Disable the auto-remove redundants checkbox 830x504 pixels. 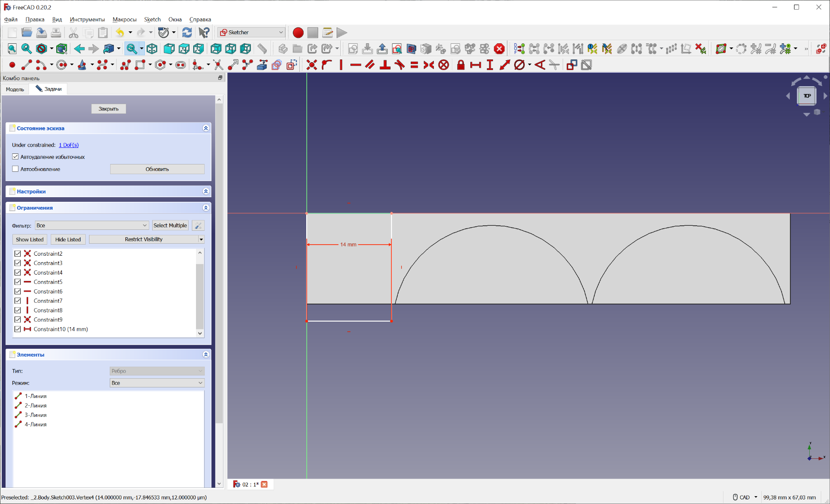16,157
